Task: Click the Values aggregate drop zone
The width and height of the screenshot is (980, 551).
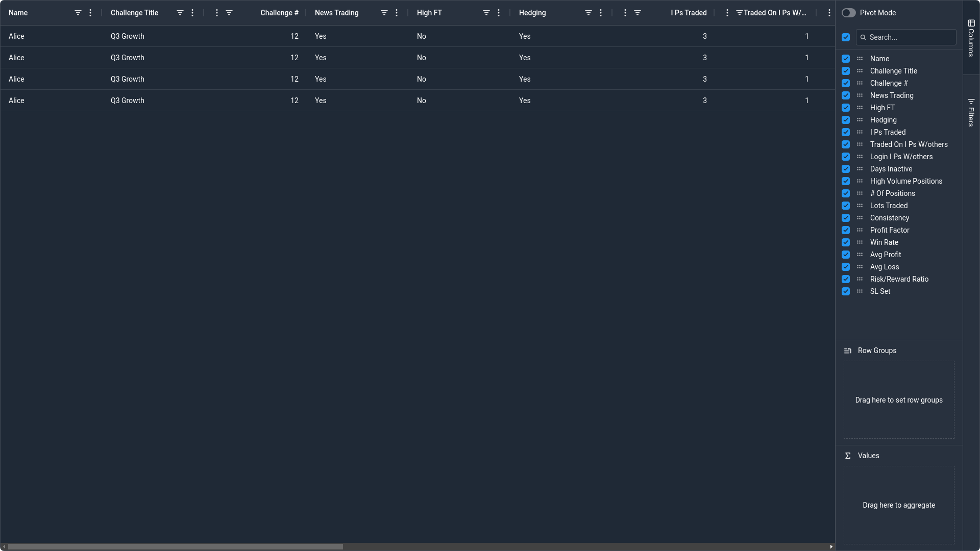Action: tap(899, 505)
